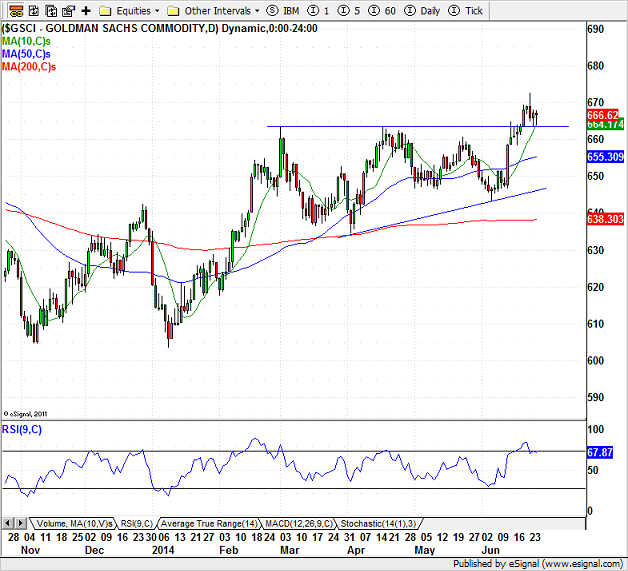Switch to 60-minute interval

point(382,11)
